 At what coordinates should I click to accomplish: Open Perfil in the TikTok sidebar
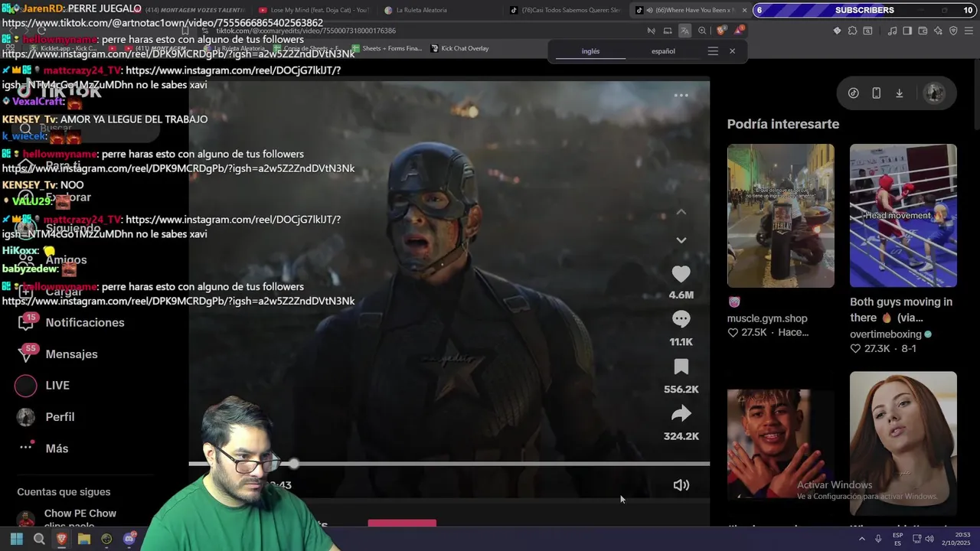click(x=46, y=417)
